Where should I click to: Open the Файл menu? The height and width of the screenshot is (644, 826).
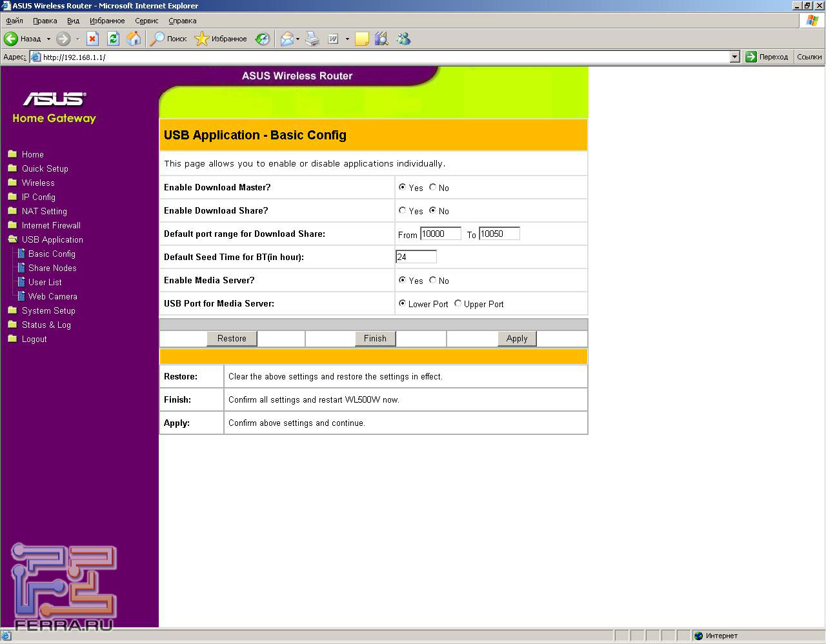[x=14, y=21]
